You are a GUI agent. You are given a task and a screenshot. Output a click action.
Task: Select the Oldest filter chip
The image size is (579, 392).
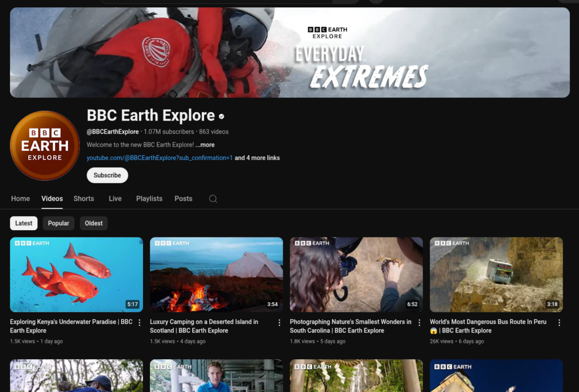coord(94,223)
